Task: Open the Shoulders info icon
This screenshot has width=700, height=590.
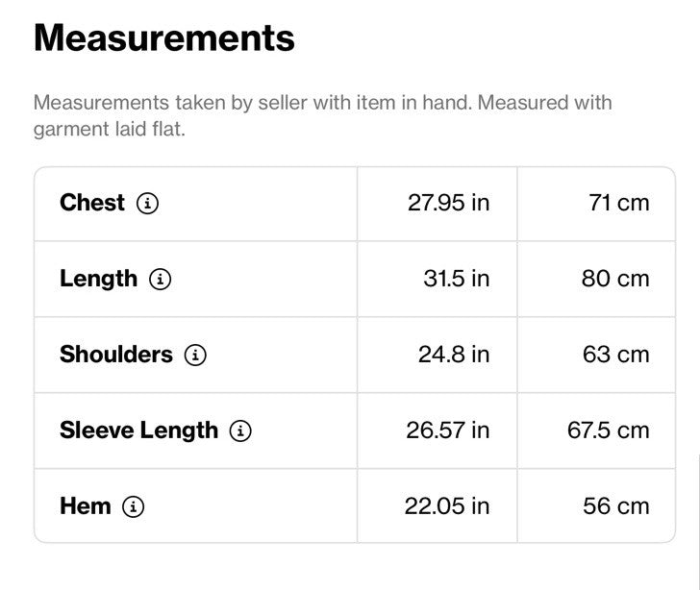Action: [195, 355]
